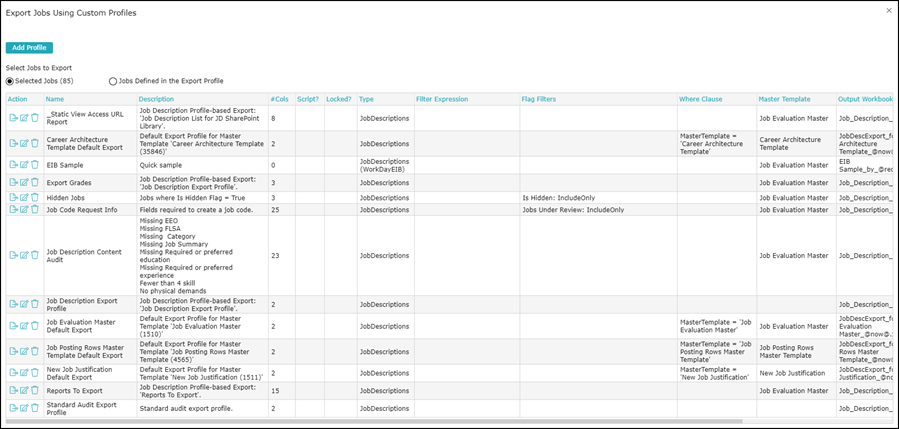Delete the Export Grades profile

(34, 182)
